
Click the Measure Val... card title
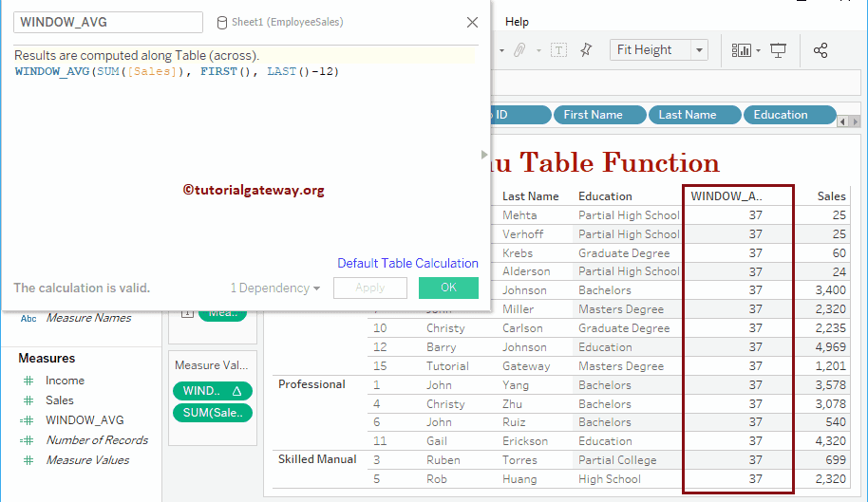(x=212, y=365)
